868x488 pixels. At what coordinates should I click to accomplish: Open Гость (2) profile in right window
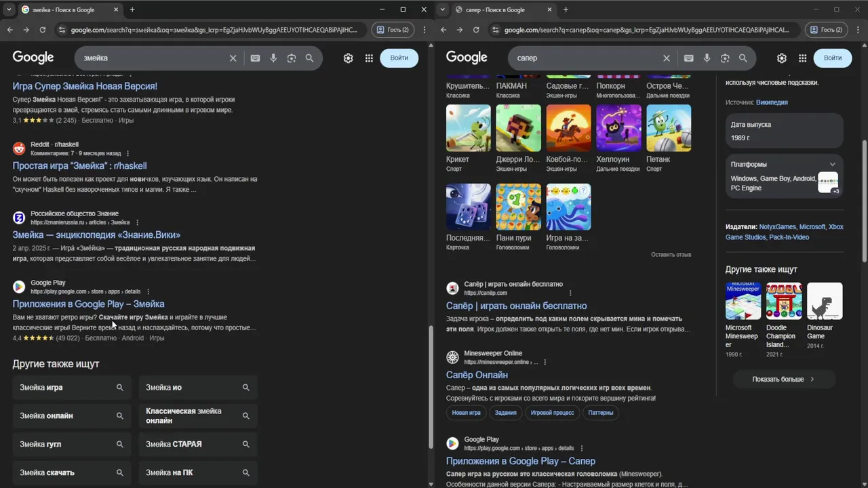click(x=826, y=30)
